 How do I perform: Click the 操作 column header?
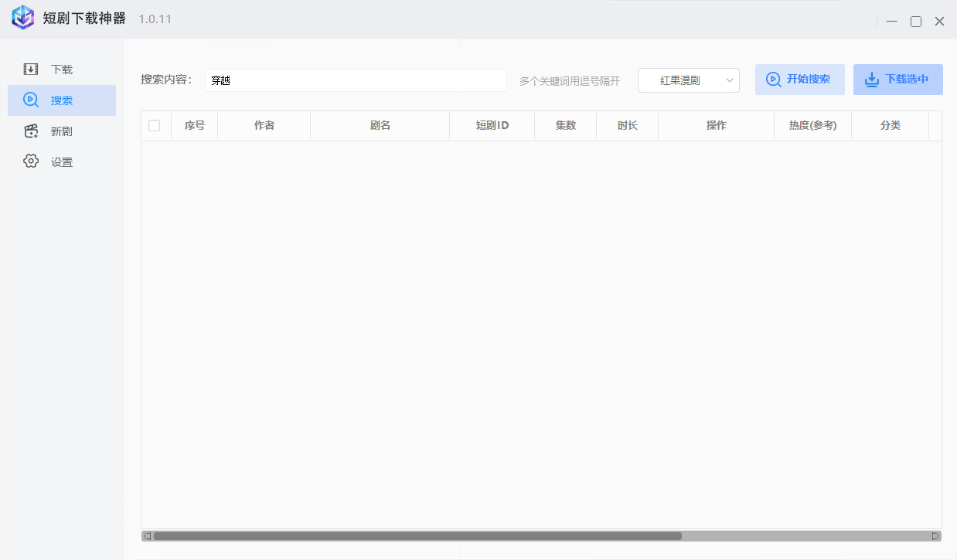click(717, 125)
